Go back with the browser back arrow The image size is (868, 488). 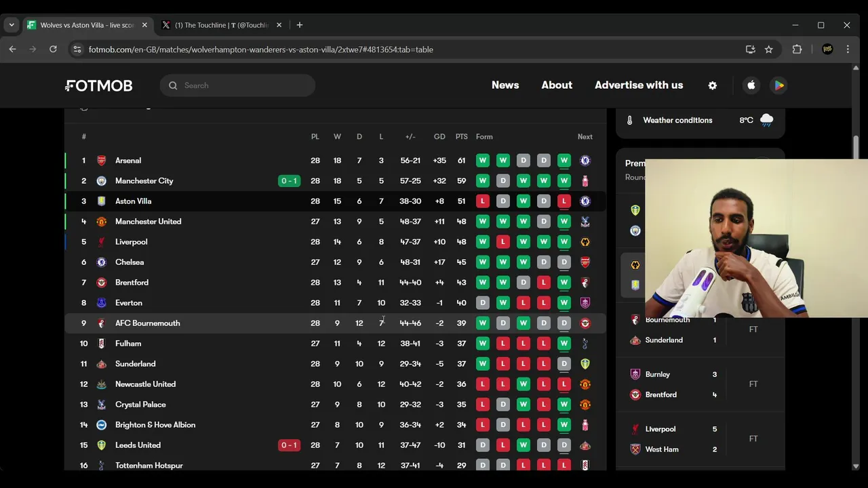point(12,49)
